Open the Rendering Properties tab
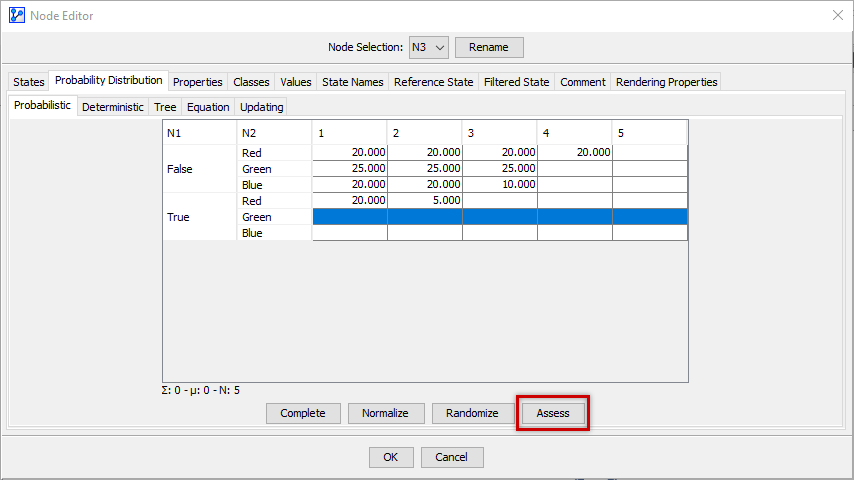This screenshot has height=480, width=854. coord(666,82)
